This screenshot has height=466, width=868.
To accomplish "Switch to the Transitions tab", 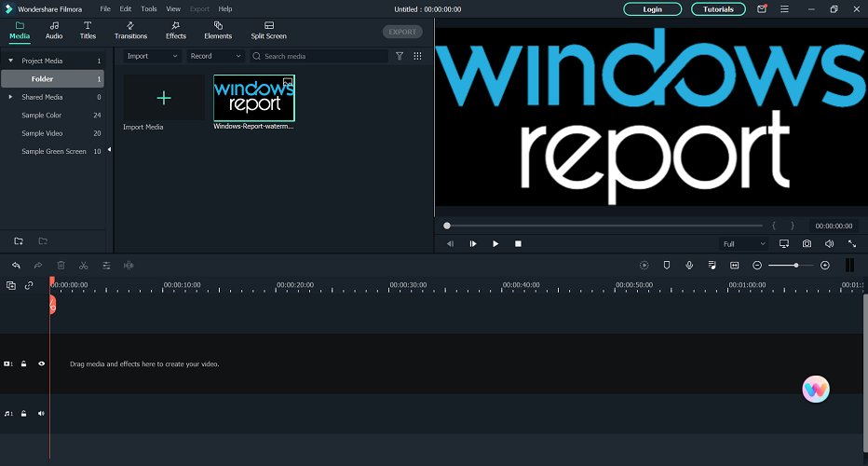I will pos(130,31).
